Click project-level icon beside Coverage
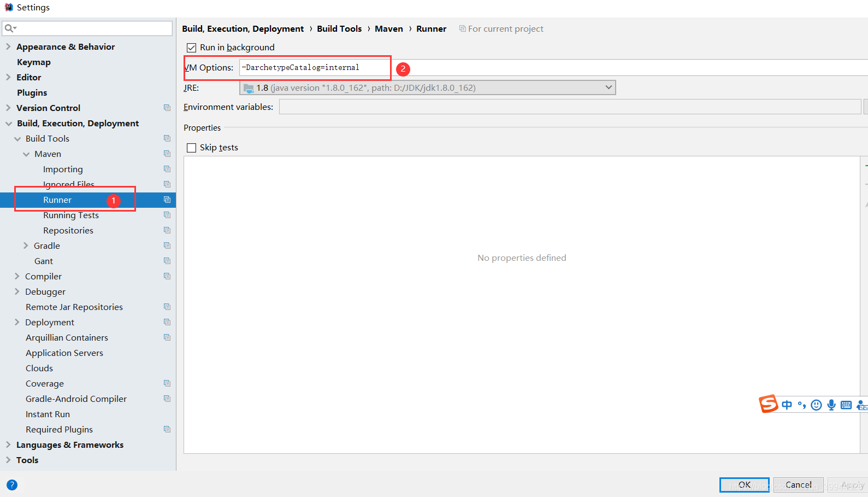The width and height of the screenshot is (868, 497). [x=167, y=383]
